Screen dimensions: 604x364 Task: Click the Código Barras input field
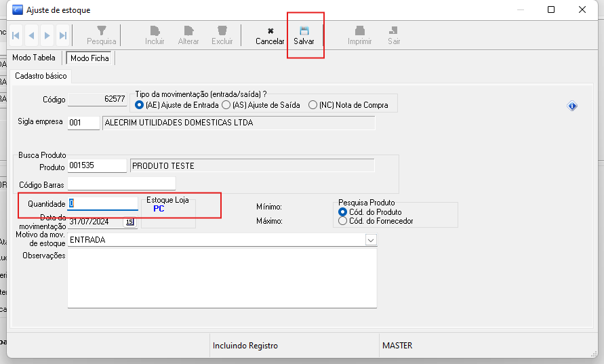point(121,183)
